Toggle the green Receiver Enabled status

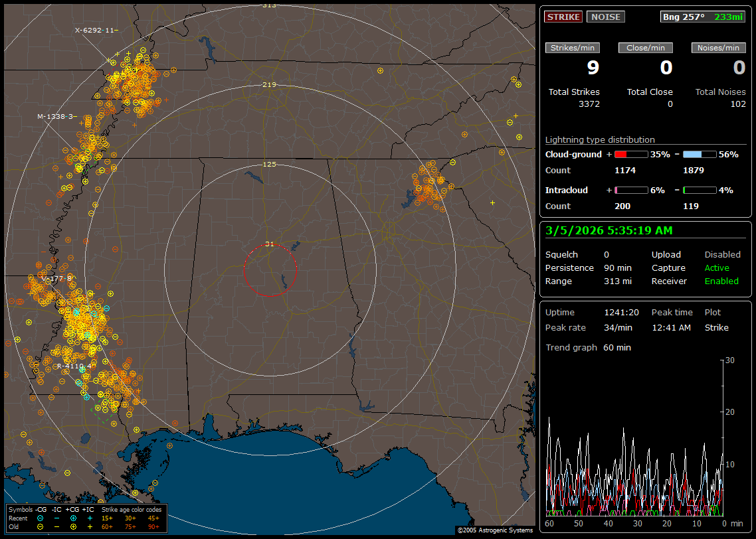pyautogui.click(x=721, y=281)
